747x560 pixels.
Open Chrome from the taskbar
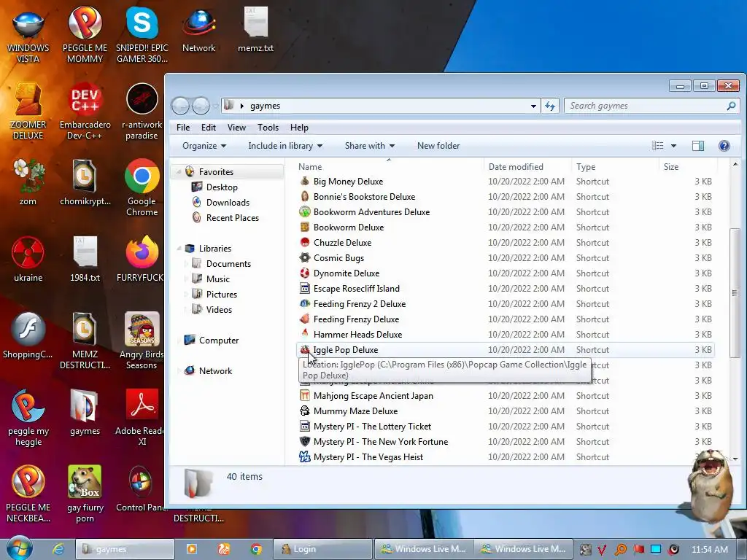point(256,549)
